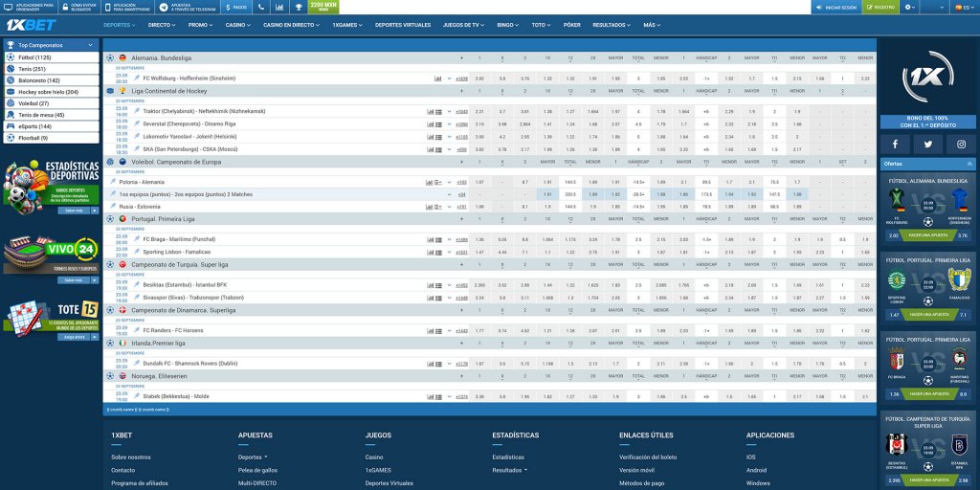Open the Twitter social icon
Screen dimensions: 980x490
tap(927, 145)
